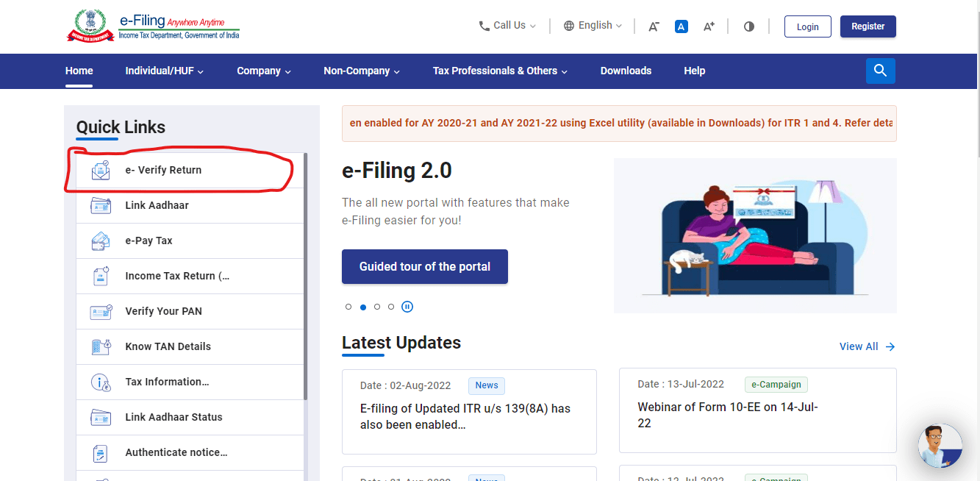Click the e-Pay Tax icon

click(x=101, y=240)
